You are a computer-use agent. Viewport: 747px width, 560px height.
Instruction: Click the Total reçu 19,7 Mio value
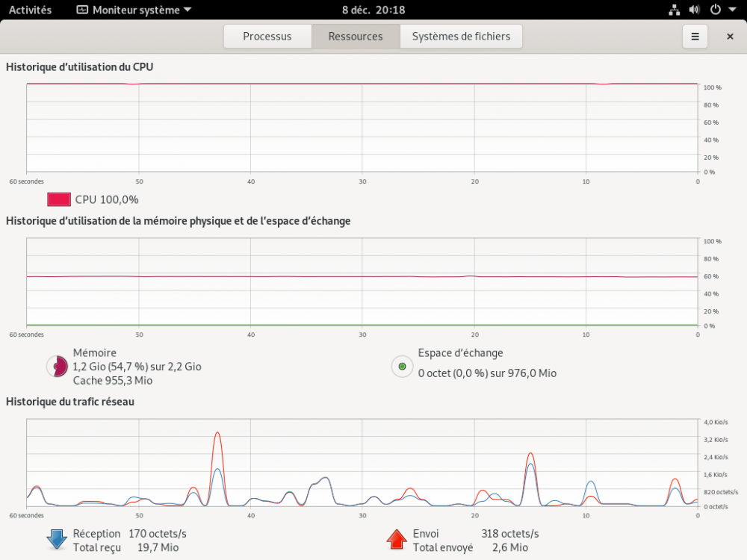tap(158, 547)
